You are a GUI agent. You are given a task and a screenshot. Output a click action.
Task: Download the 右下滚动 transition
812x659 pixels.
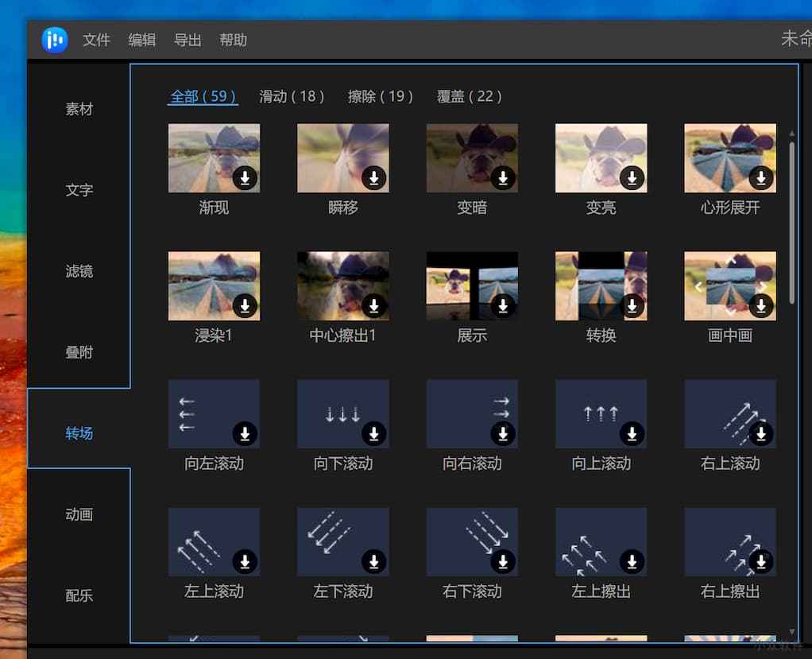(503, 562)
